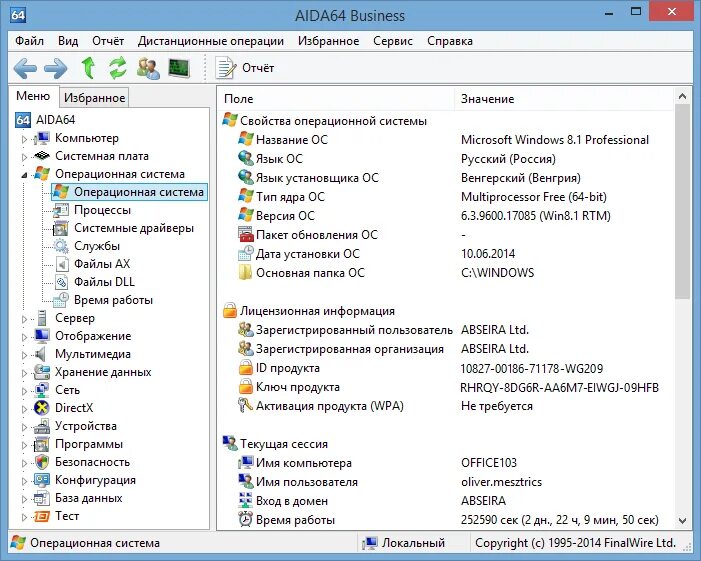Screen dimensions: 701x561
Task: Click the scrollbar up arrow
Action: 682,96
